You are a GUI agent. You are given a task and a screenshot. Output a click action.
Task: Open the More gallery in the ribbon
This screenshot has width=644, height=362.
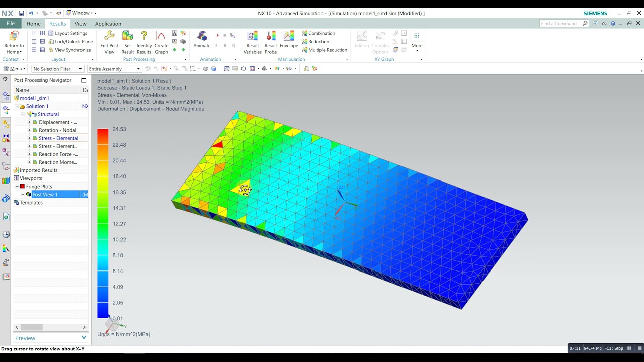pyautogui.click(x=417, y=41)
